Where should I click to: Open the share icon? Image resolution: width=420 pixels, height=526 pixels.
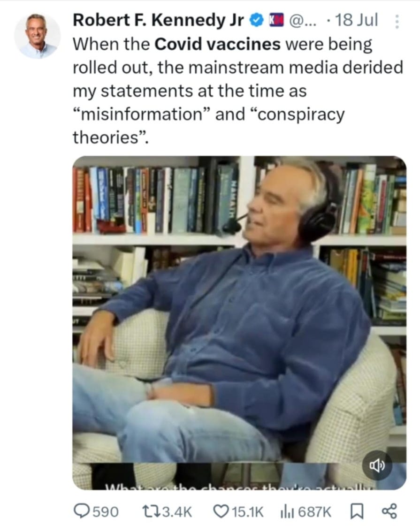(389, 511)
